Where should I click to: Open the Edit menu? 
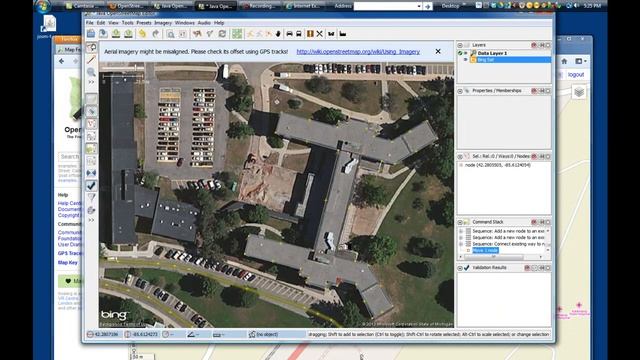101,23
